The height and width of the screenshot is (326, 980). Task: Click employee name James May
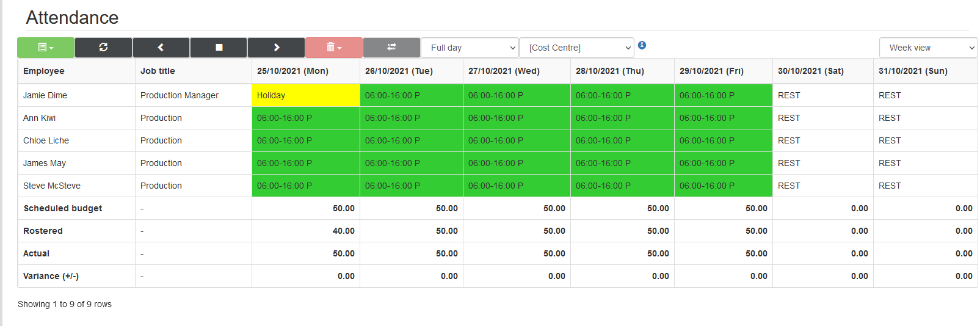tap(45, 163)
